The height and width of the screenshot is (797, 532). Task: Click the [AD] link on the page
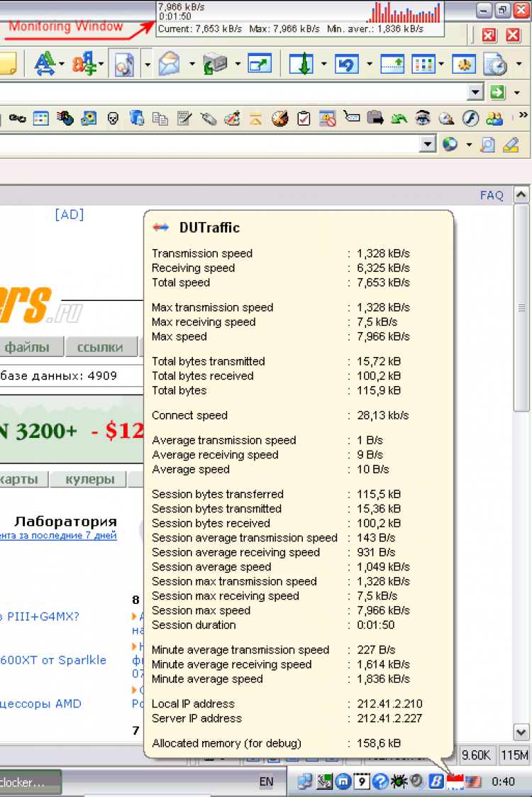click(69, 214)
